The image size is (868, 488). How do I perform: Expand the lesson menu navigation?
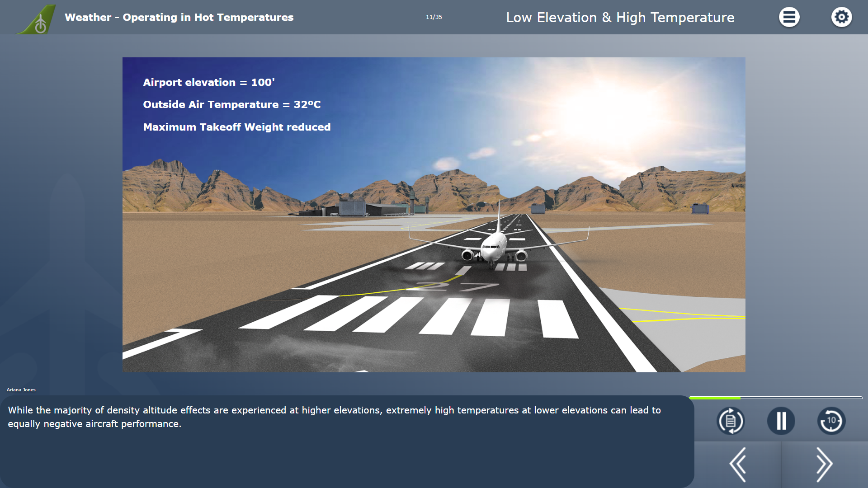pos(789,17)
